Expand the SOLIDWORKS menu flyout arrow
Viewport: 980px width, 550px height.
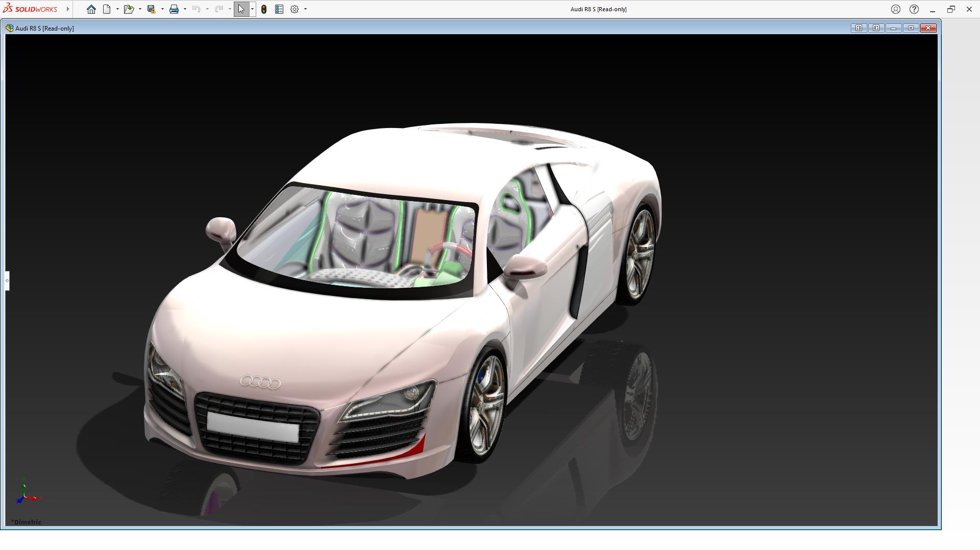[68, 9]
